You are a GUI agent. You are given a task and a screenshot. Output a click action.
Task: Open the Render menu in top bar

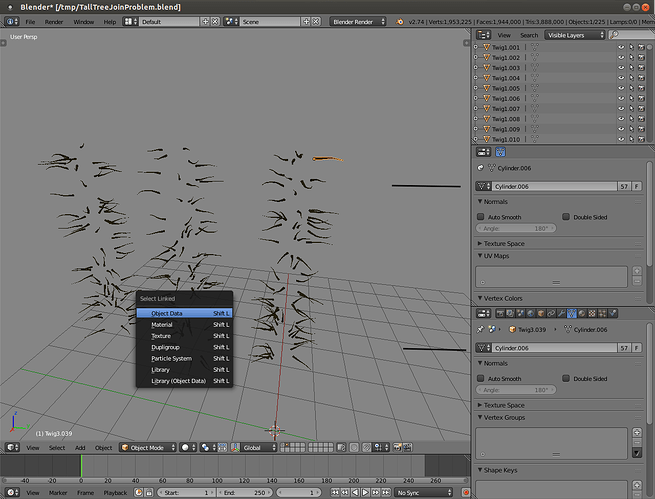[x=54, y=22]
